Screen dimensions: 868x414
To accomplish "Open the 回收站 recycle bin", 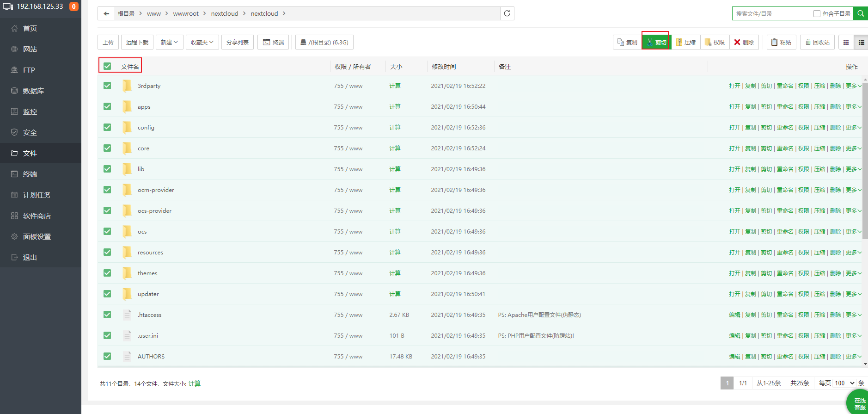I will (817, 42).
